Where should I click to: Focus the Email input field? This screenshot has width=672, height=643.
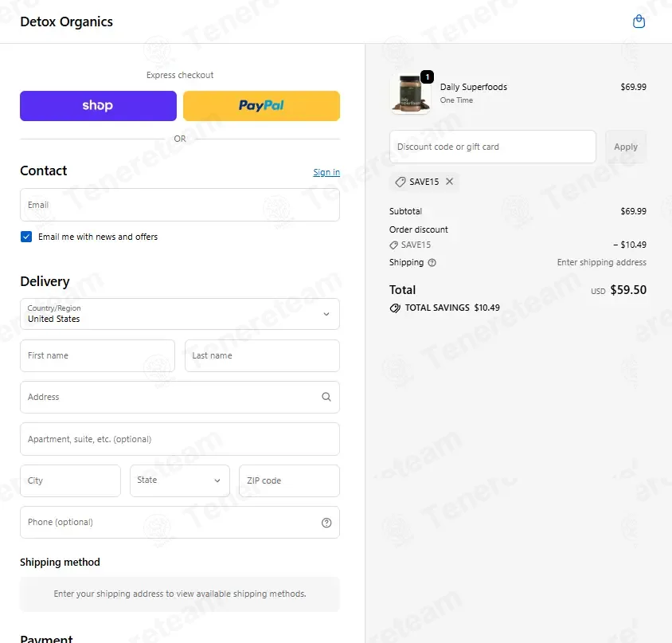pos(180,205)
